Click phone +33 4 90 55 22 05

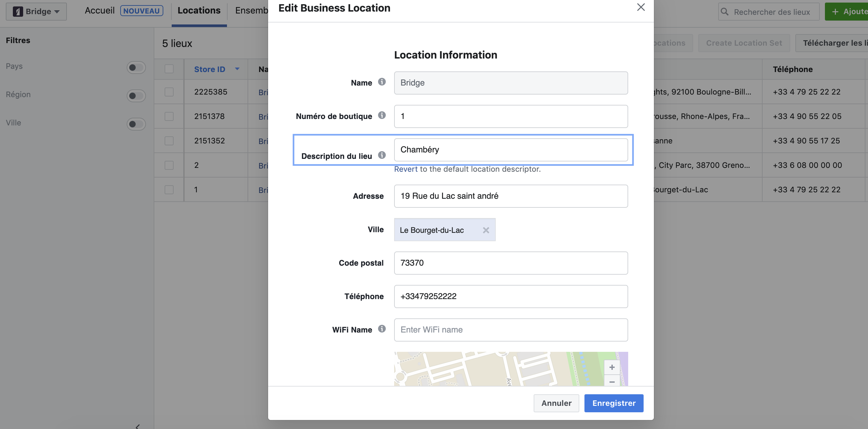(807, 116)
